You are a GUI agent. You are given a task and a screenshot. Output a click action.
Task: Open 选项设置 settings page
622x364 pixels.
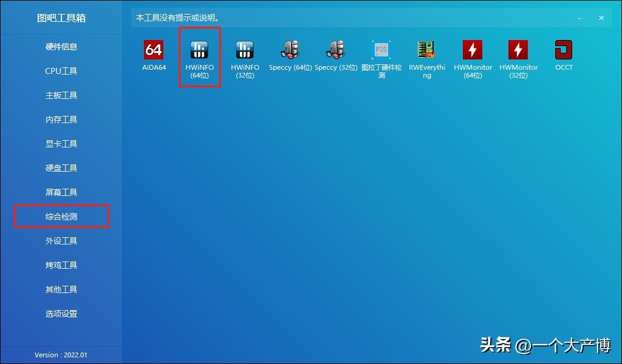61,314
